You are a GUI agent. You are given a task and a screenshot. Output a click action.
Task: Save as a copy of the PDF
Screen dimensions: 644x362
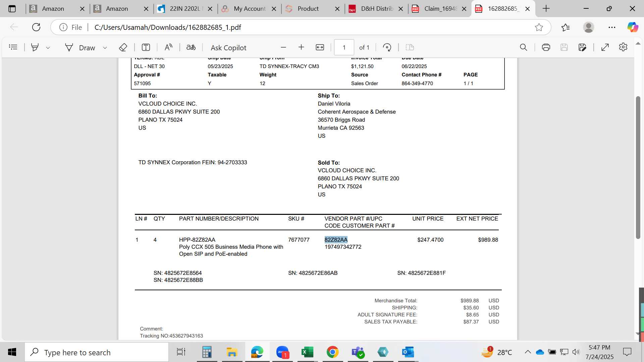[583, 47]
